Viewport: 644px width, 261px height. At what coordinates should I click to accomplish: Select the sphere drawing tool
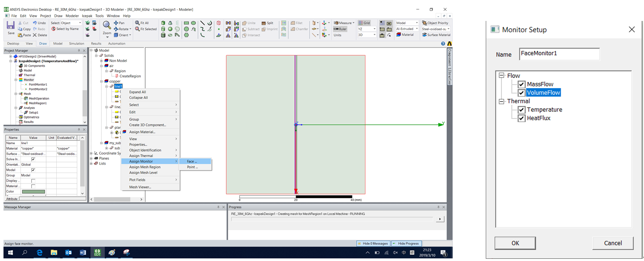tap(170, 29)
